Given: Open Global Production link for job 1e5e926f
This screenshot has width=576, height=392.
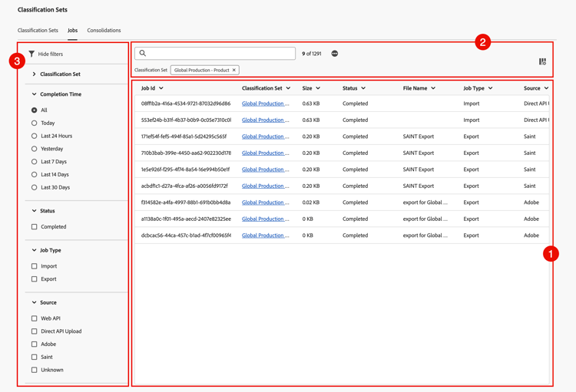Looking at the screenshot, I should (265, 170).
